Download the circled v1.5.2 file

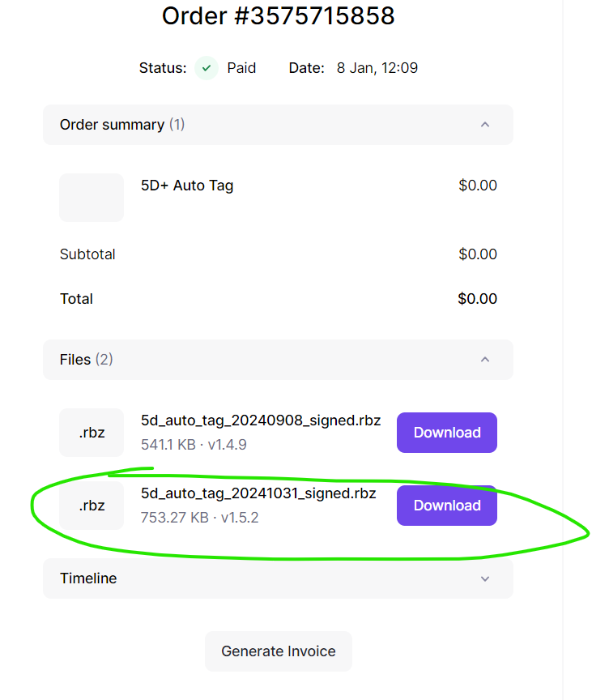point(446,505)
